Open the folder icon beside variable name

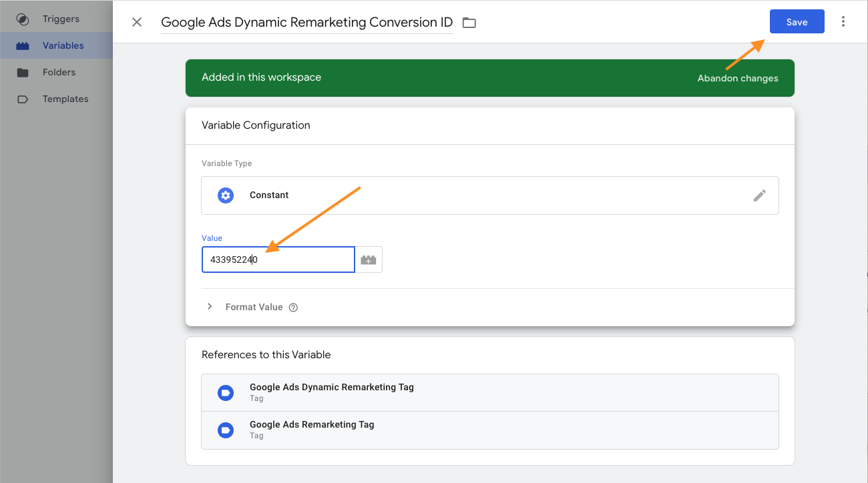click(469, 23)
